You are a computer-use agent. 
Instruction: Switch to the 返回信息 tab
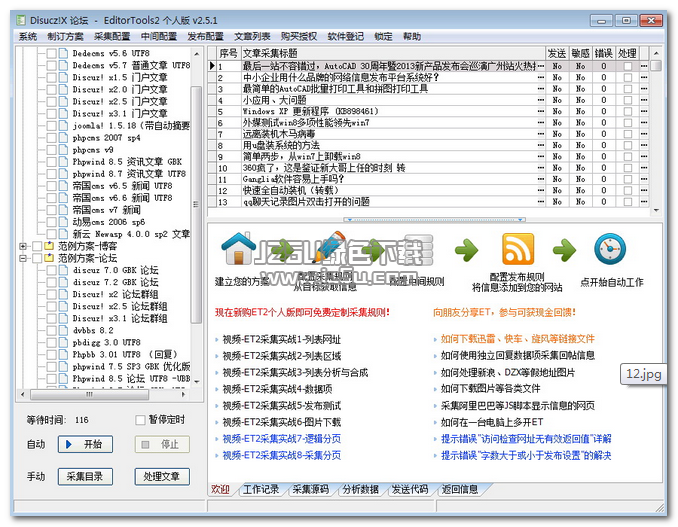(x=460, y=489)
